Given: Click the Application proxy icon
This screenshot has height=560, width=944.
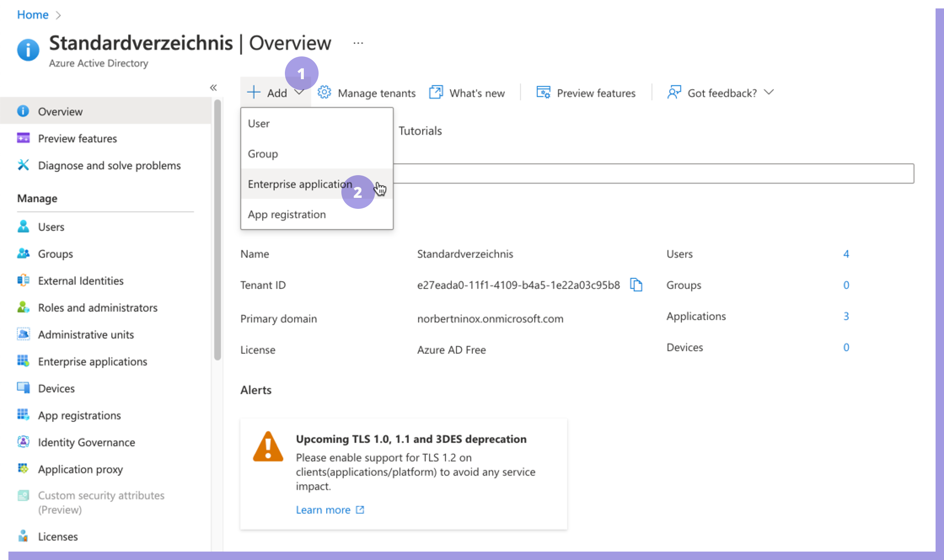Looking at the screenshot, I should pyautogui.click(x=23, y=469).
